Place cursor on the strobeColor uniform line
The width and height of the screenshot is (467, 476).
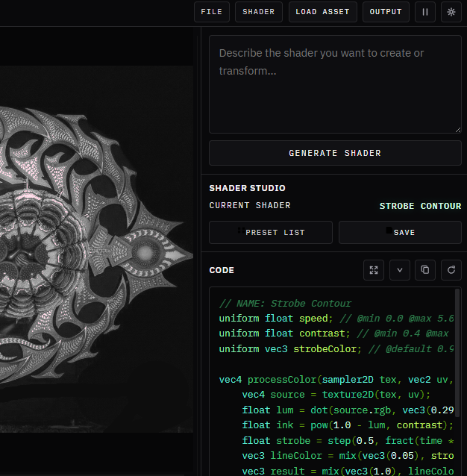[336, 349]
